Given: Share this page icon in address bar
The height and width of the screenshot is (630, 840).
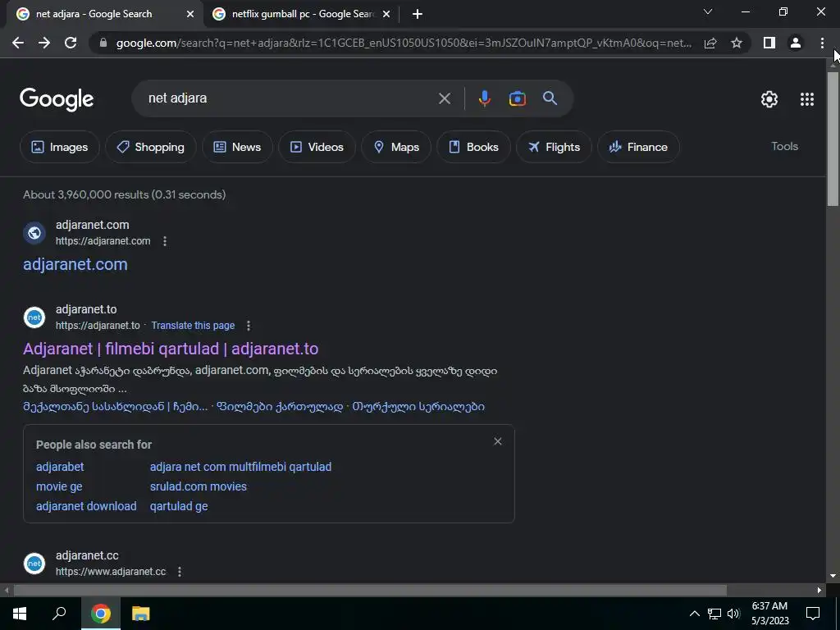Looking at the screenshot, I should [x=710, y=43].
